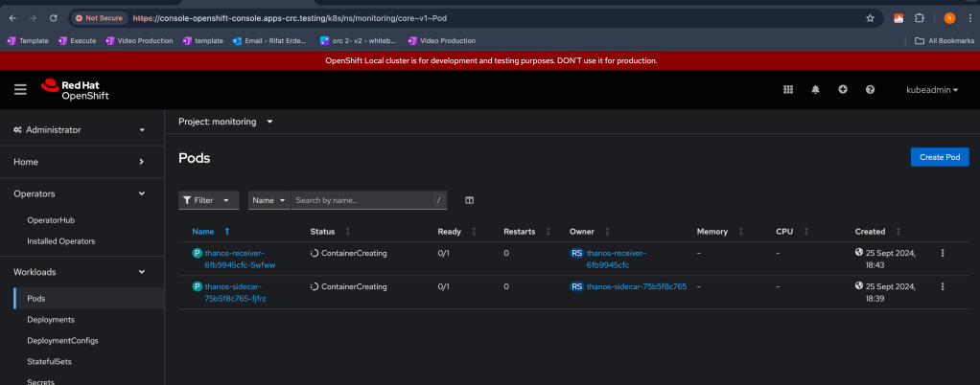Click the Not Secure site badge

pos(99,18)
